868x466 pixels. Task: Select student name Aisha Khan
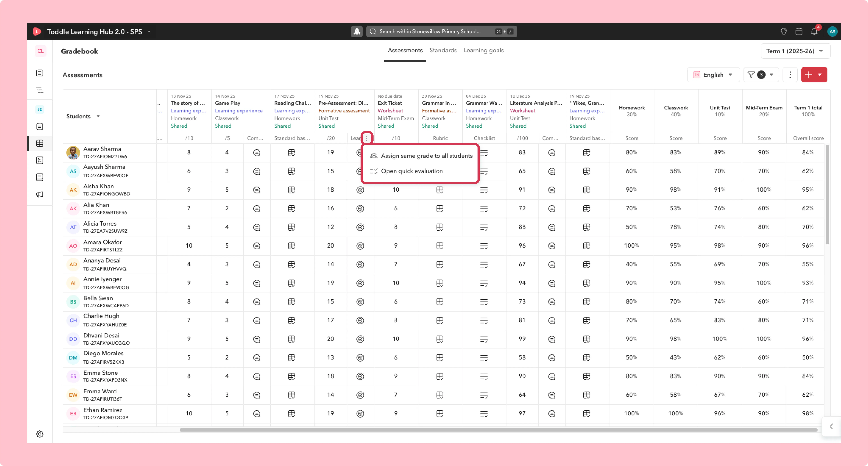tap(98, 186)
